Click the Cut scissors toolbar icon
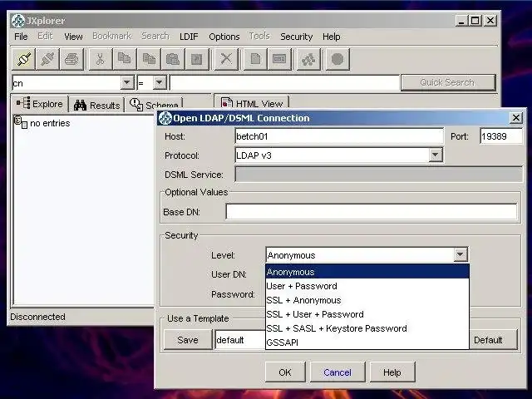 [100, 59]
